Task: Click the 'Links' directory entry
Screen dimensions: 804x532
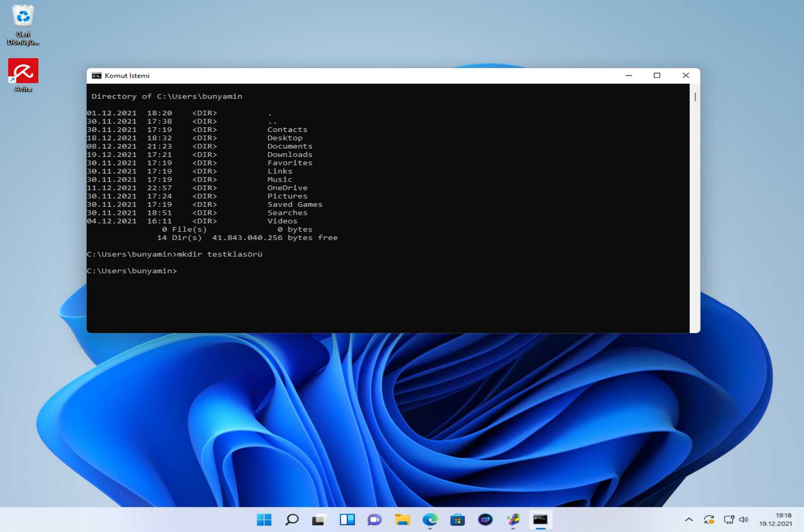Action: (x=280, y=171)
